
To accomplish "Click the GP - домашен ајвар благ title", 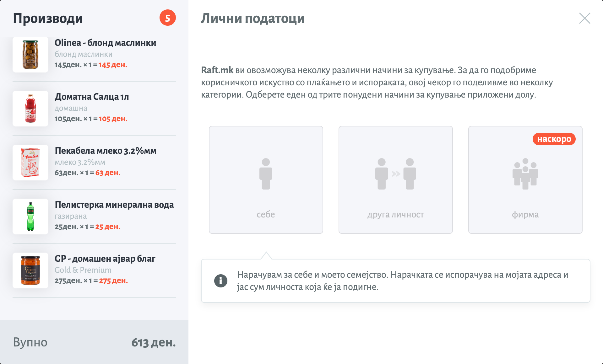I will [105, 259].
